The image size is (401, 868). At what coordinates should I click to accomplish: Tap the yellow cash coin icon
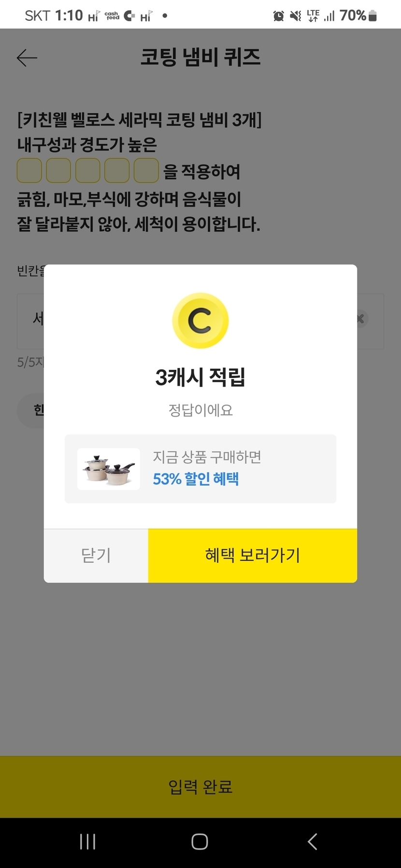click(200, 321)
